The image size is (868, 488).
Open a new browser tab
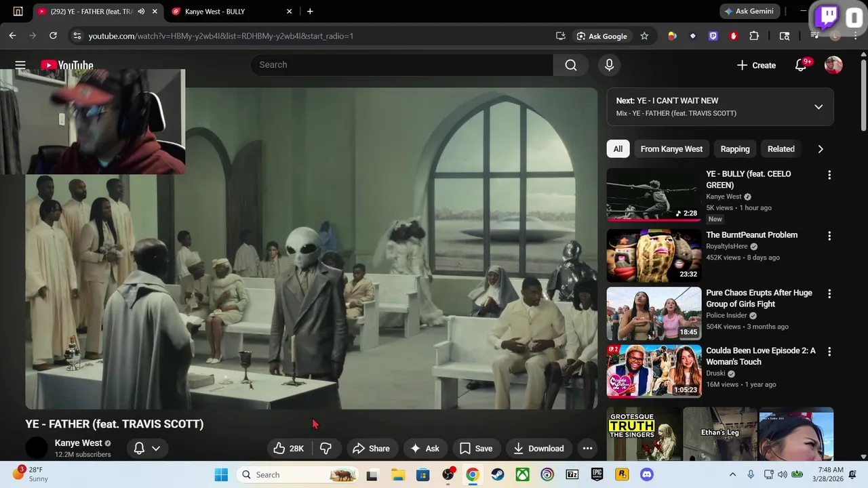[x=310, y=12]
